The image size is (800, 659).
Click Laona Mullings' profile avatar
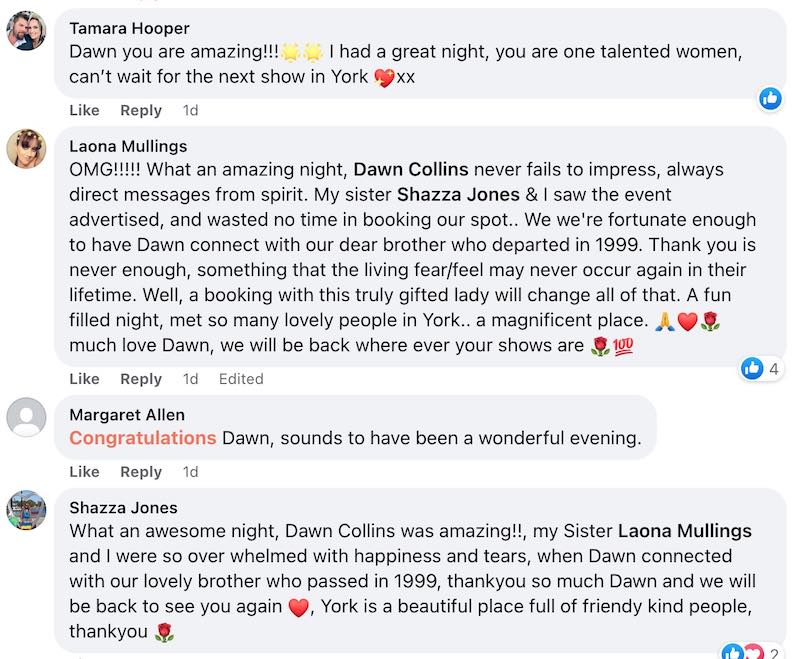tap(27, 148)
